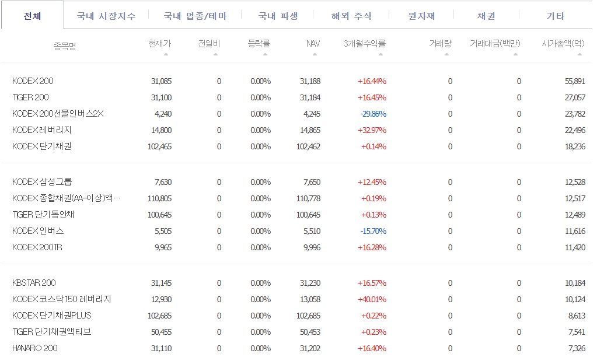This screenshot has width=604, height=364.
Task: Sort by 거래량 arrow icon
Action: tap(447, 54)
